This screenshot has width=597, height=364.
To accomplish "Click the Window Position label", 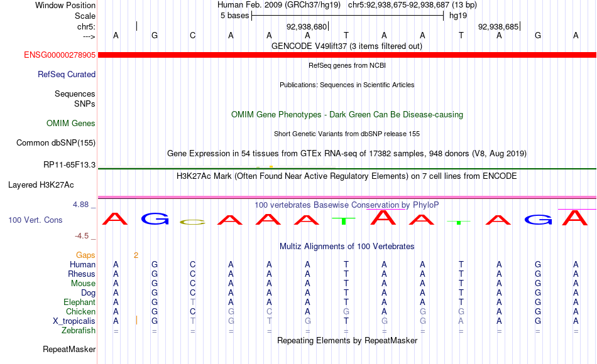I will click(x=65, y=5).
